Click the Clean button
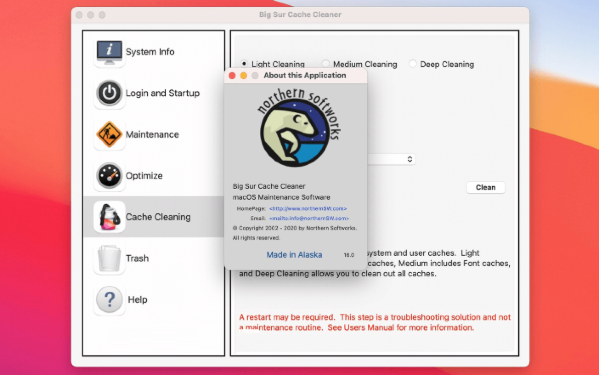The height and width of the screenshot is (375, 599). coord(486,188)
